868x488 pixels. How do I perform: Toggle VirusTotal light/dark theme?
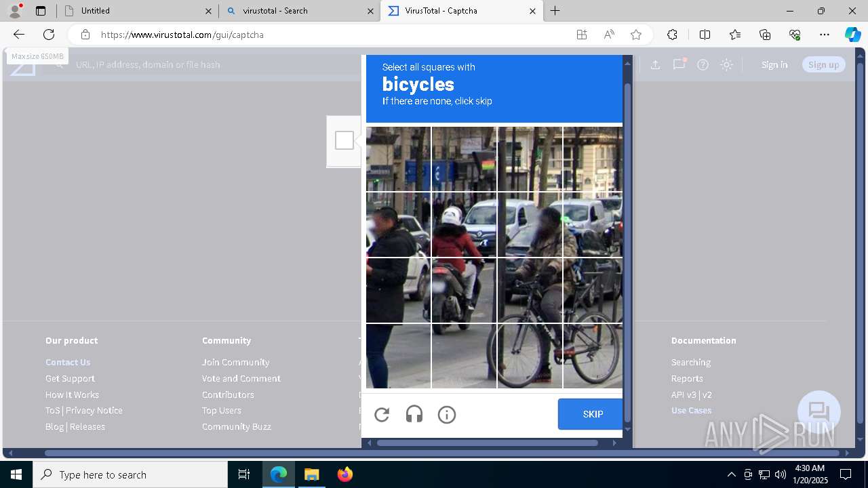point(727,64)
